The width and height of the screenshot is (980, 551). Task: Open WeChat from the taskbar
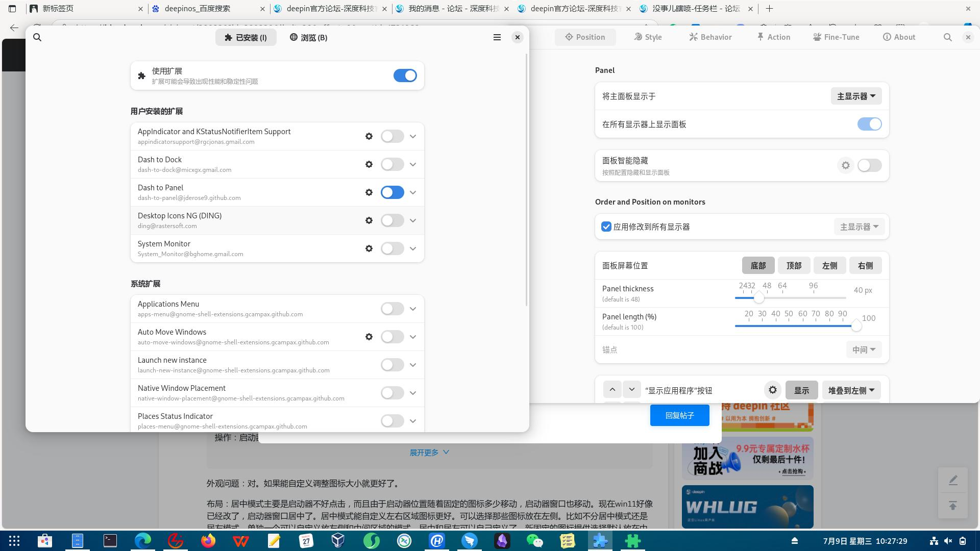[534, 541]
